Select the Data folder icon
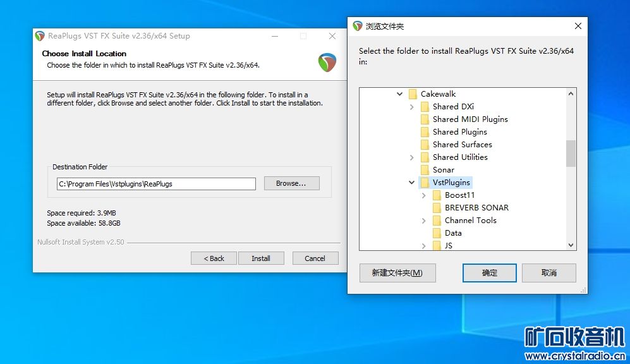Screen dimensions: 630x364 click(x=437, y=233)
